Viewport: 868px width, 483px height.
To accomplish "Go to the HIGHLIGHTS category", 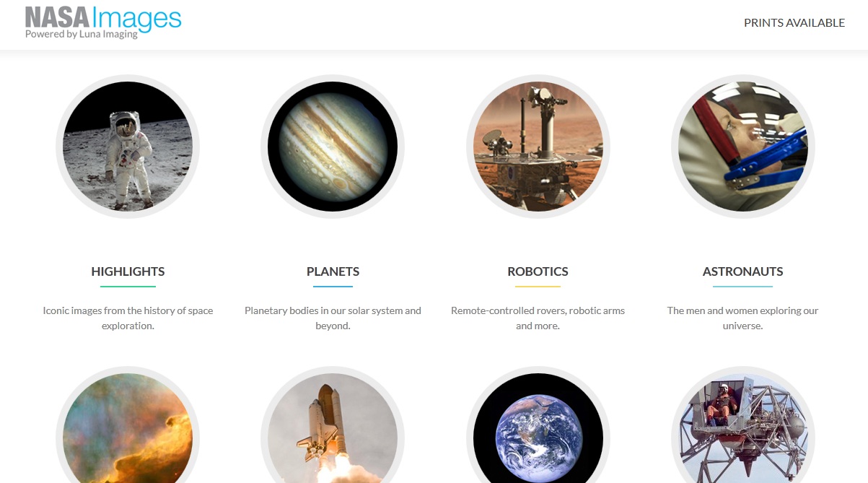I will click(128, 271).
